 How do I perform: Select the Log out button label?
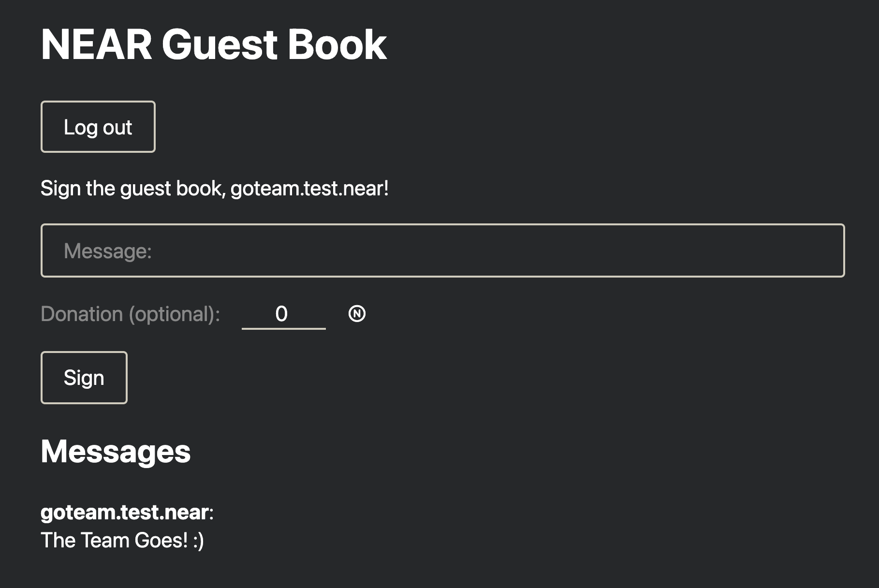point(98,127)
